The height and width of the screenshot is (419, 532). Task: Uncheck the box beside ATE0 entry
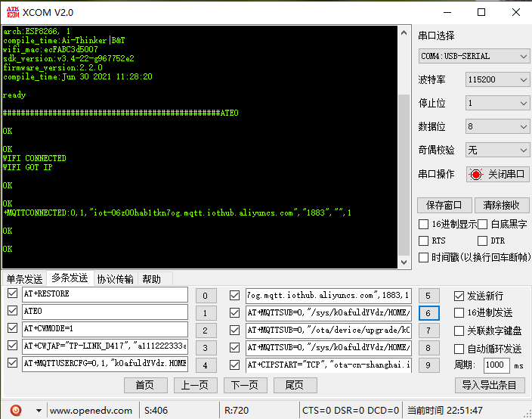(12, 310)
